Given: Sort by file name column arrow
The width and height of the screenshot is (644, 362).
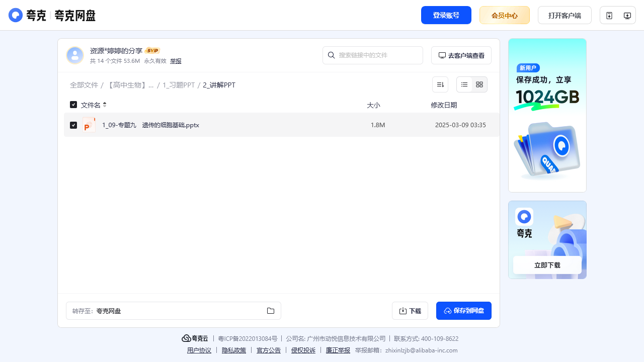Looking at the screenshot, I should pos(105,105).
